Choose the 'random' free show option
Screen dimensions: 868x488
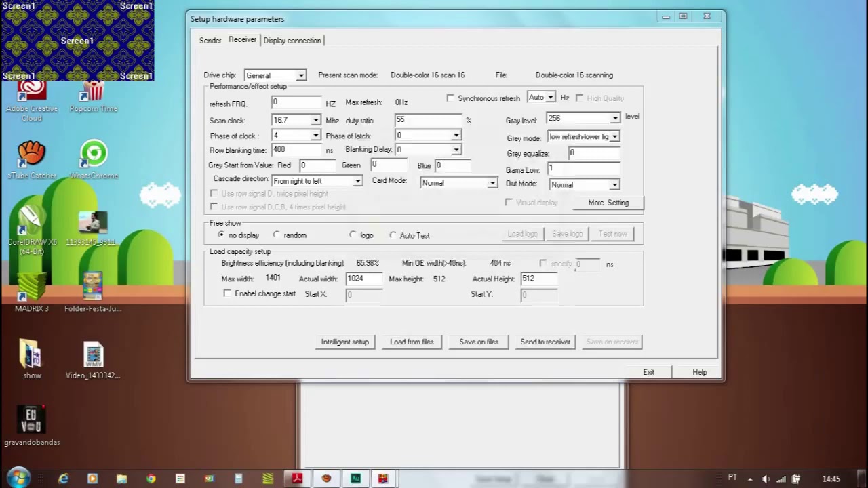277,235
